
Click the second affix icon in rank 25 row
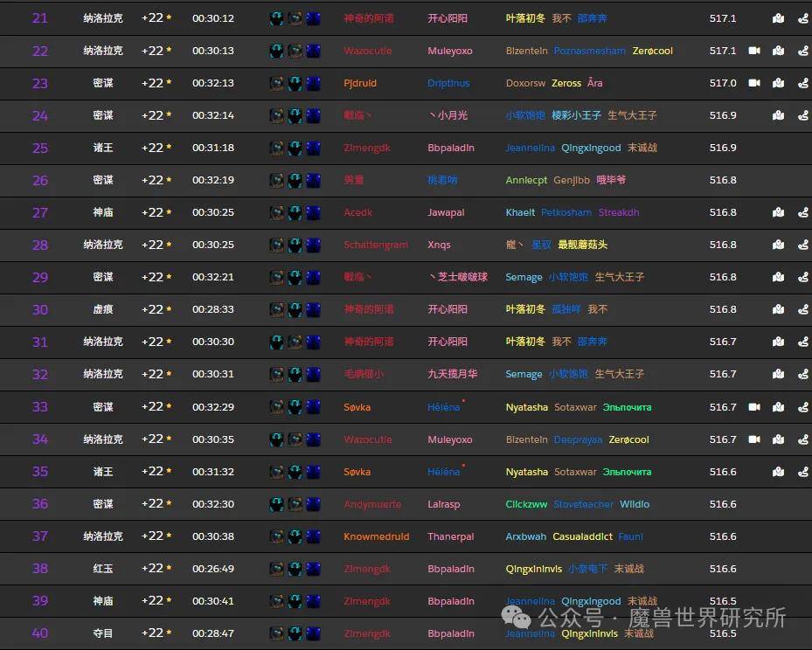coord(295,148)
